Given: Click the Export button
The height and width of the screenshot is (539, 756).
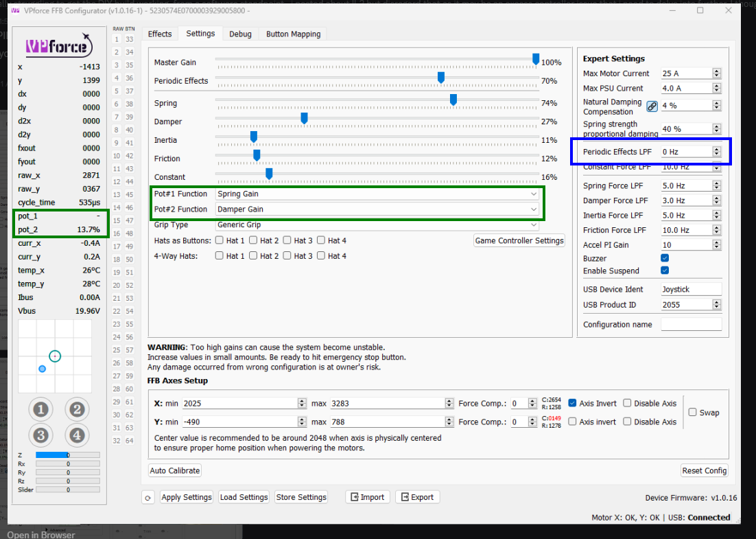Looking at the screenshot, I should click(x=418, y=497).
